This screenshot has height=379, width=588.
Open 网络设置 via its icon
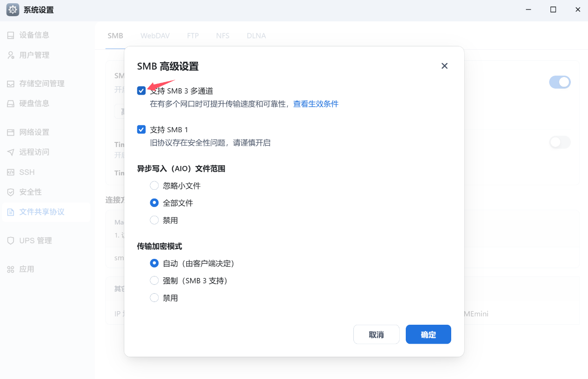pyautogui.click(x=11, y=133)
